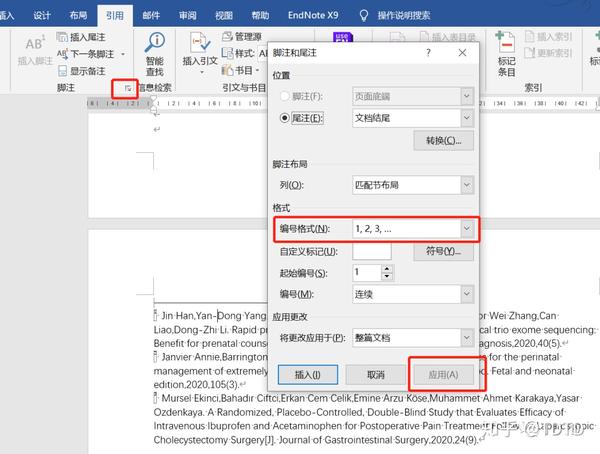Click the Convert (转换) button
The image size is (600, 454).
coord(443,140)
